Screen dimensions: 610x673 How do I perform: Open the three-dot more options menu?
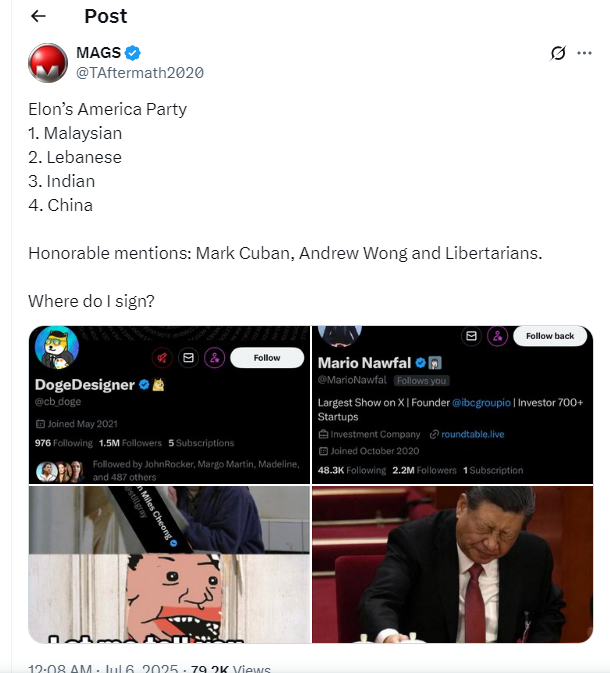click(x=584, y=53)
